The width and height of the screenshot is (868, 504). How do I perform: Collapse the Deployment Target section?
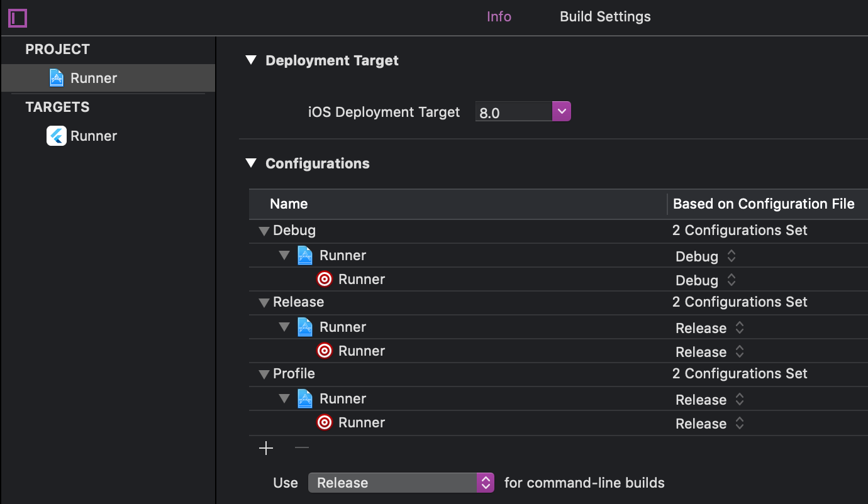pyautogui.click(x=252, y=60)
